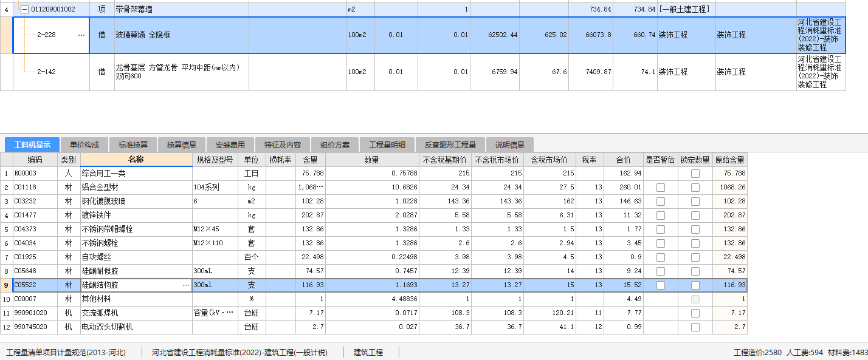Screen dimensions: 868x360
Task: Open the 标准换算 tab
Action: coord(133,144)
